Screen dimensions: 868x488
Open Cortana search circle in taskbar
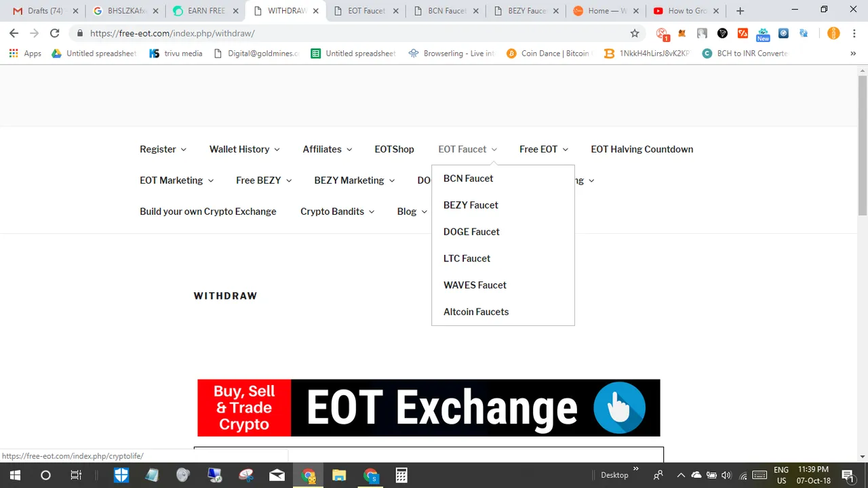[45, 475]
